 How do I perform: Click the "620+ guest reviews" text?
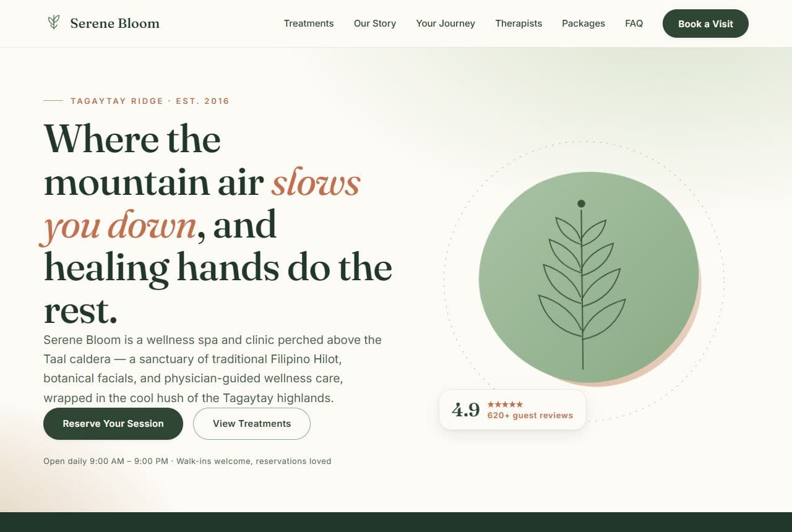pos(530,416)
